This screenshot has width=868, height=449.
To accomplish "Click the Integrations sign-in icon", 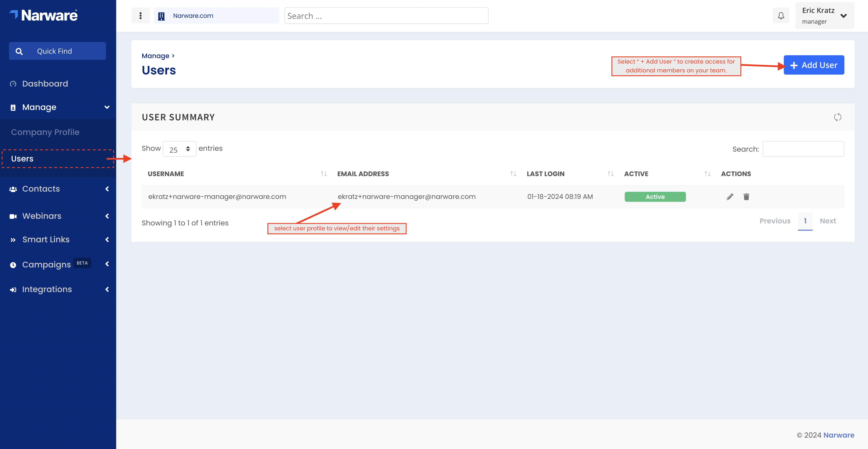I will (13, 289).
